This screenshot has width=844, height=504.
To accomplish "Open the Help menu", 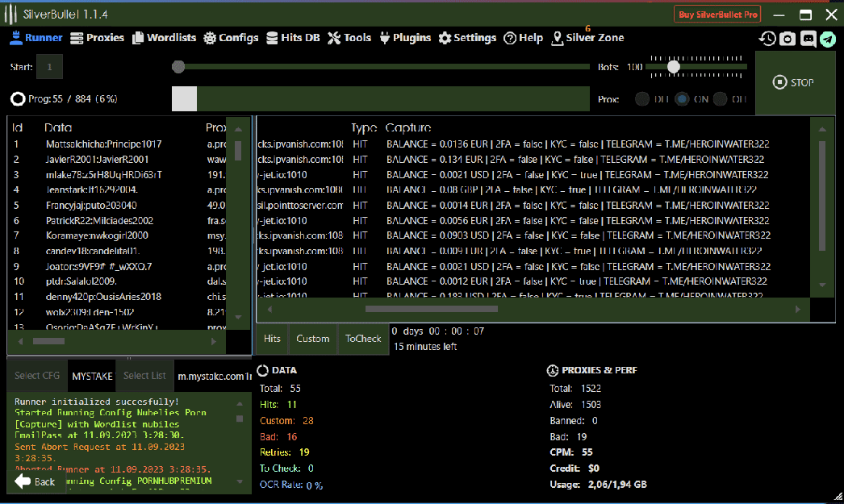I will (523, 38).
